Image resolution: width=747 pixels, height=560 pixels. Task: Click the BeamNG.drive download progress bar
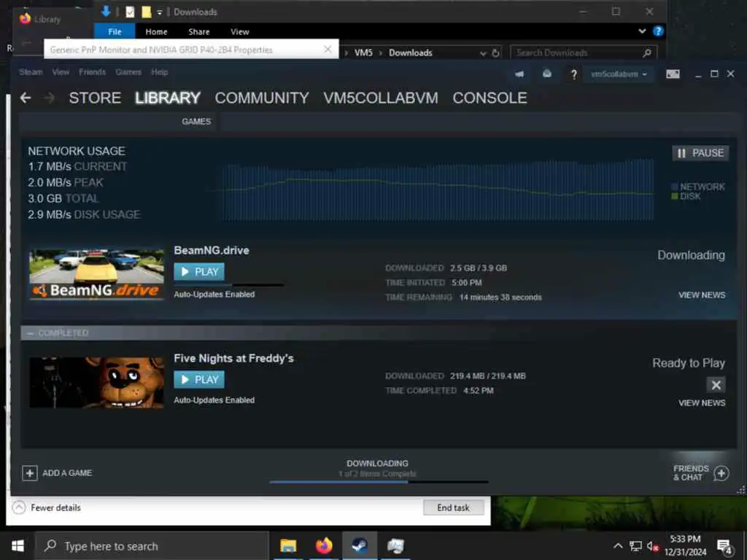point(228,285)
